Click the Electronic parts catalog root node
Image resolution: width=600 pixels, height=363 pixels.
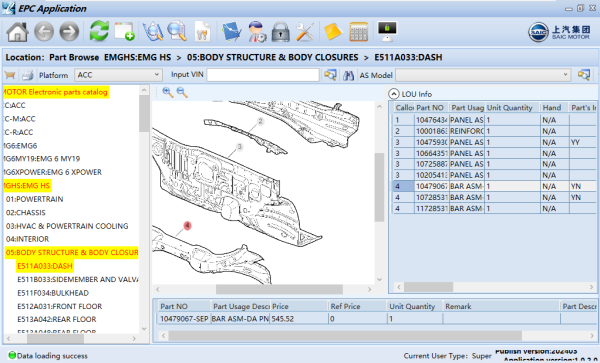tap(56, 92)
